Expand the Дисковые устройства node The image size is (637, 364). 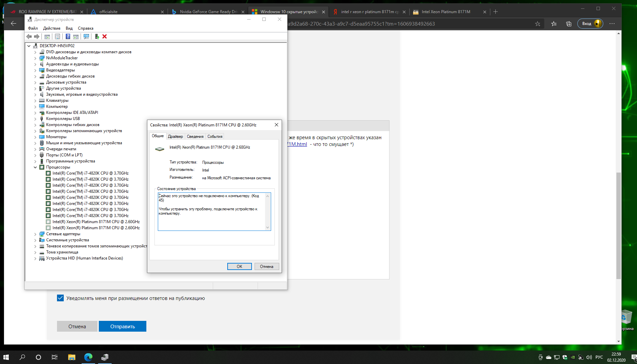pyautogui.click(x=35, y=82)
